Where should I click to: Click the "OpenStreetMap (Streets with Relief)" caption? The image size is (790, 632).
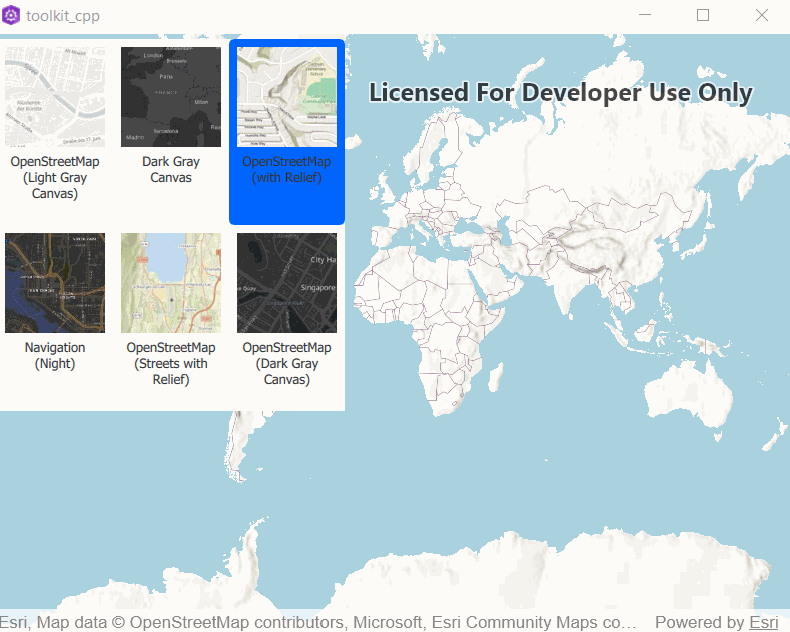[x=171, y=364]
